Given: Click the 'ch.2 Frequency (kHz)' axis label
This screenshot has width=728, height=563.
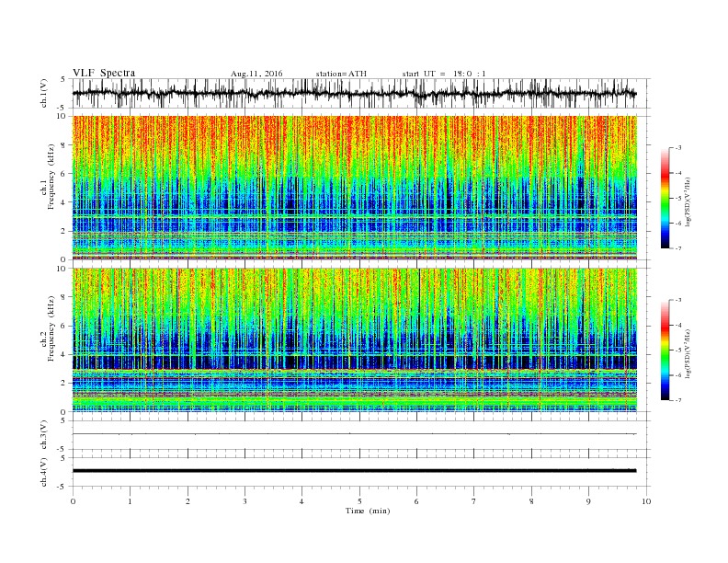Looking at the screenshot, I should [48, 327].
